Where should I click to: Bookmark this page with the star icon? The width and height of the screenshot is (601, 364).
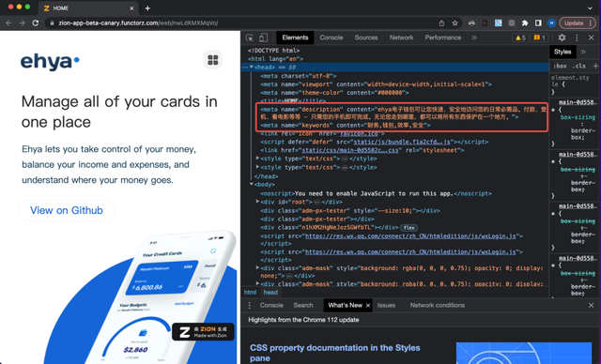coord(455,23)
